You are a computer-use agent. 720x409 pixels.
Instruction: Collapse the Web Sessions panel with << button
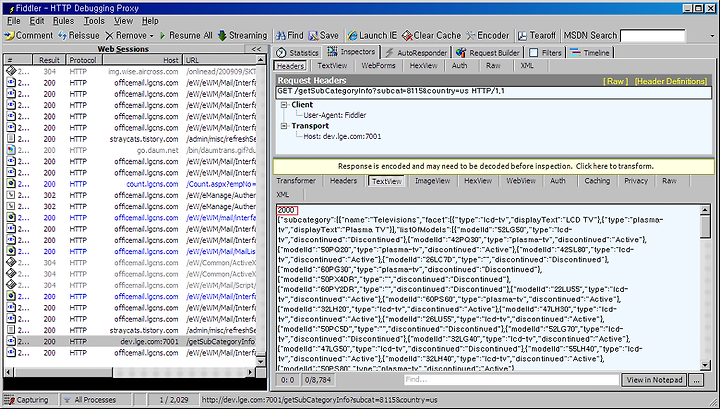pyautogui.click(x=256, y=49)
